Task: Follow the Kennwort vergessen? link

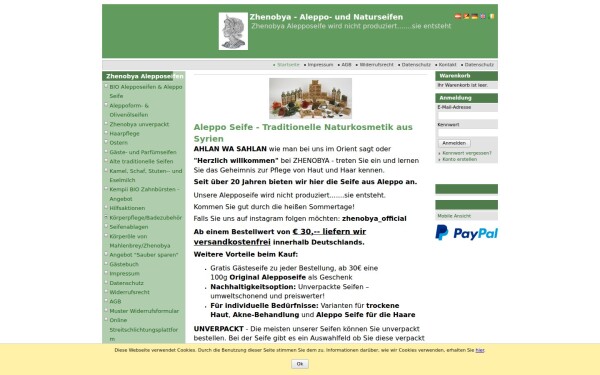Action: click(x=467, y=153)
